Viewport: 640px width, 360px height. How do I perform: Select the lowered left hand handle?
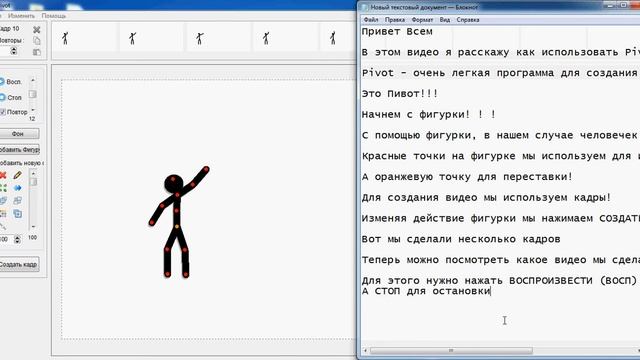[x=152, y=222]
